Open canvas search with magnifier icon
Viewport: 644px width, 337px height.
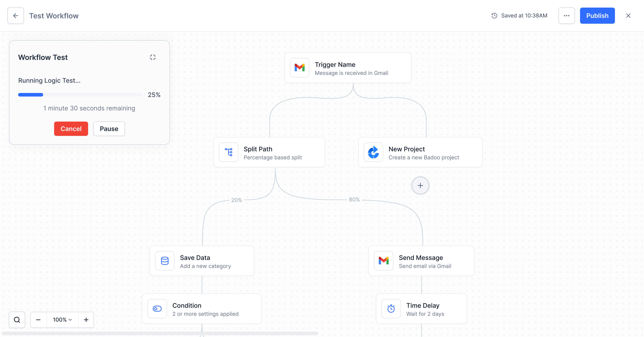click(x=17, y=320)
